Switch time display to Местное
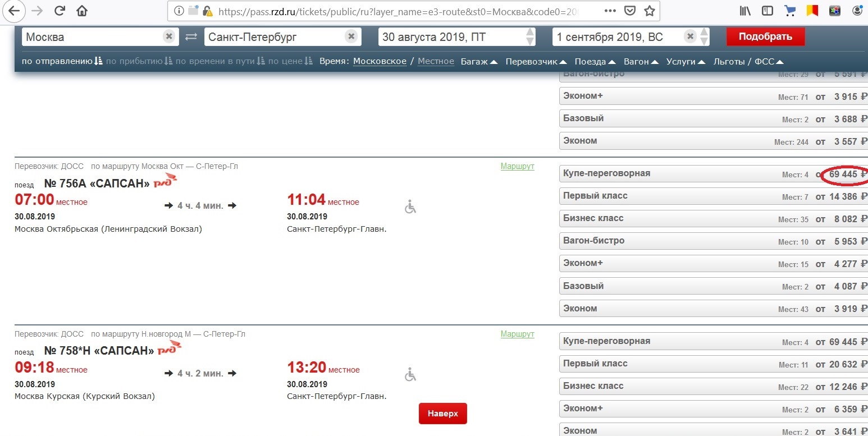Image resolution: width=868 pixels, height=436 pixels. pyautogui.click(x=436, y=61)
